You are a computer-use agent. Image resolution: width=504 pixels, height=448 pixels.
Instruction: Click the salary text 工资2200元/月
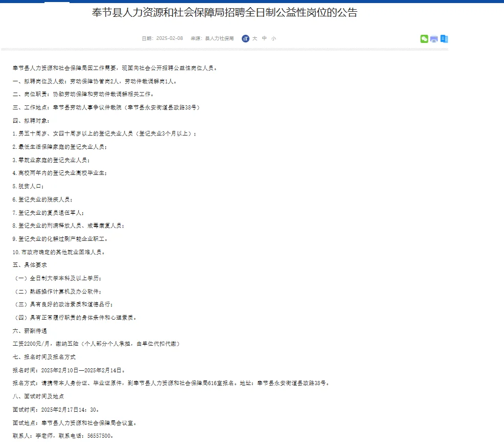click(32, 344)
